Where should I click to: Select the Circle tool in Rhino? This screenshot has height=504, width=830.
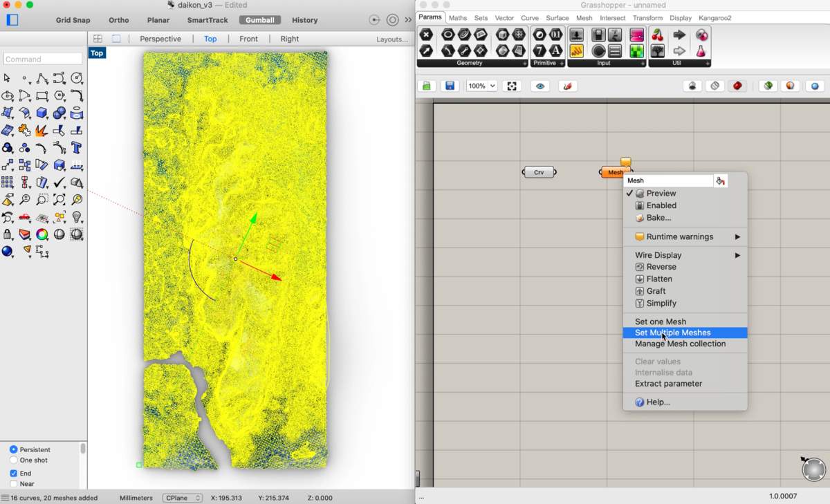(77, 78)
